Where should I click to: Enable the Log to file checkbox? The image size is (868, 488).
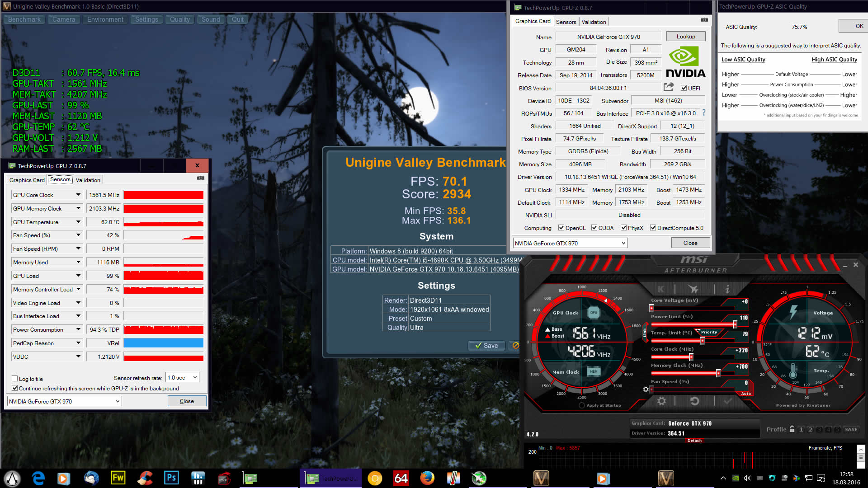point(15,379)
